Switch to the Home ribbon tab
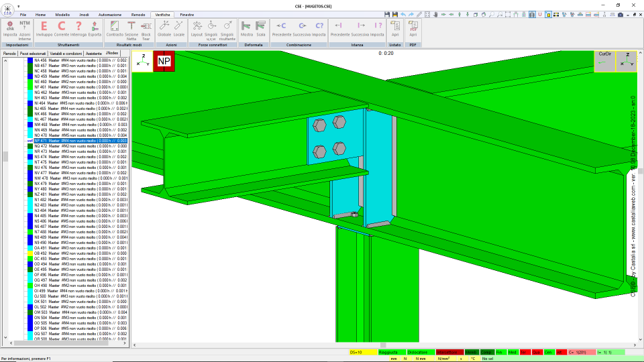Image resolution: width=644 pixels, height=362 pixels. coord(40,15)
